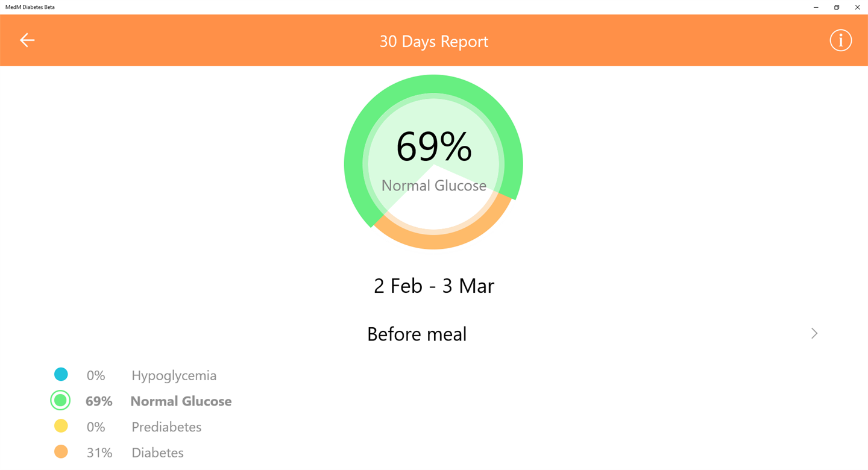This screenshot has height=470, width=868.
Task: Click the orange Diabetes dot
Action: tap(61, 452)
